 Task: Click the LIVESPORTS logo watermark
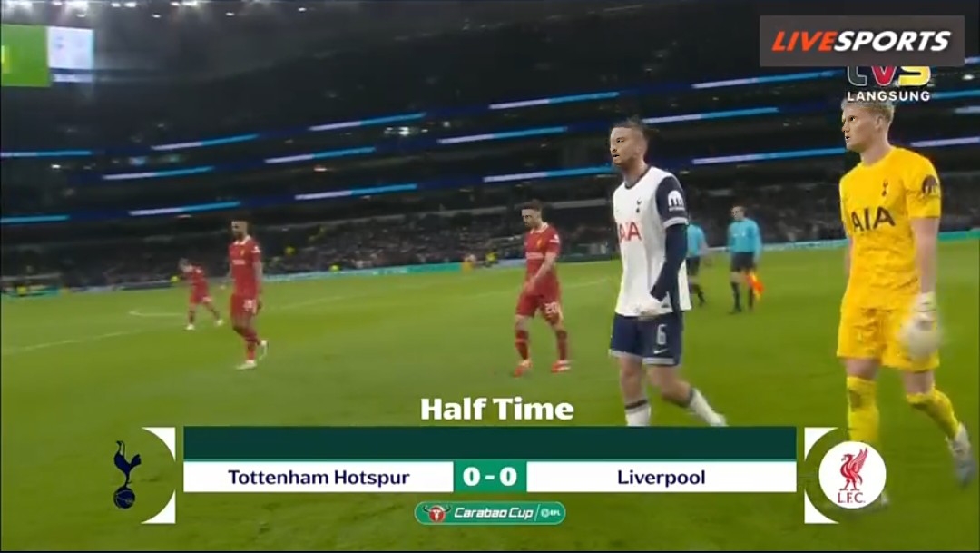coord(861,41)
